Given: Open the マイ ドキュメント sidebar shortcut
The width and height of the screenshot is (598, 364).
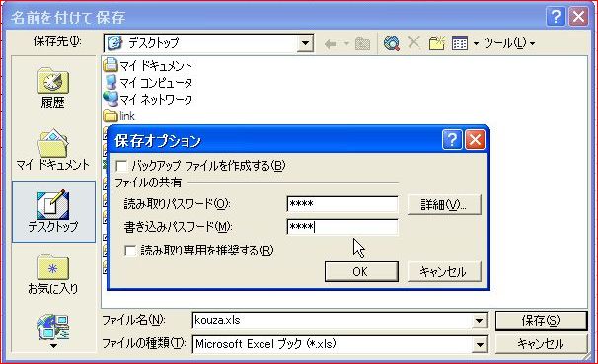Looking at the screenshot, I should pos(53,150).
